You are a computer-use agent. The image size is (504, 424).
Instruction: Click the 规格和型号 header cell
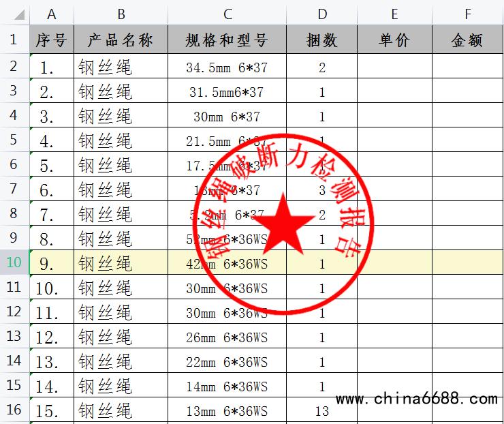tap(227, 40)
